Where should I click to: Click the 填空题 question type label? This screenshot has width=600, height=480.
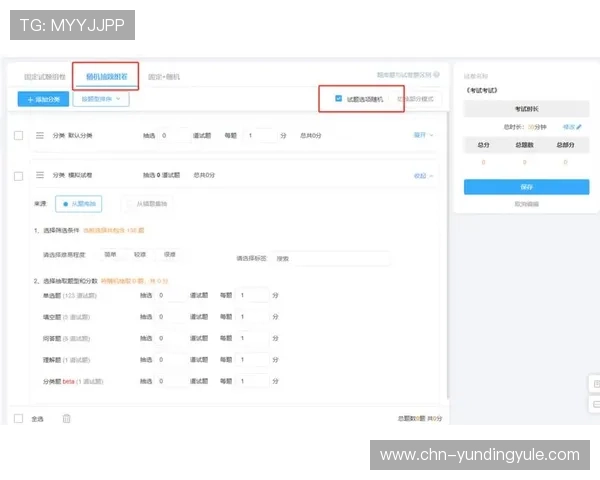tap(52, 317)
